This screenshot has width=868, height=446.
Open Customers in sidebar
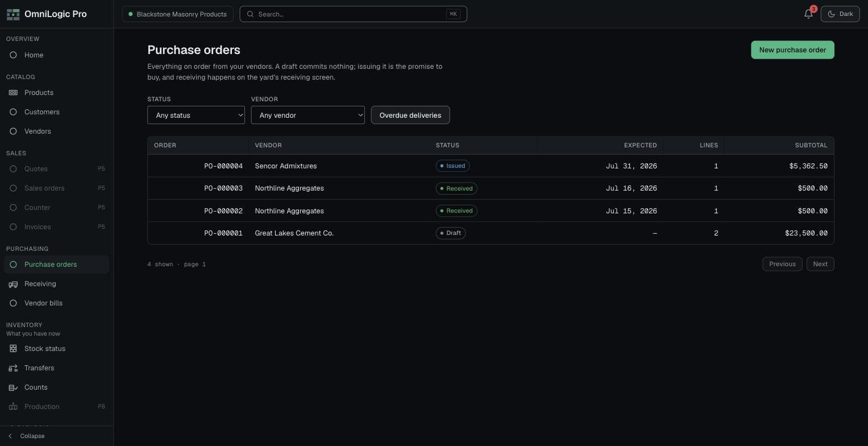(57, 112)
